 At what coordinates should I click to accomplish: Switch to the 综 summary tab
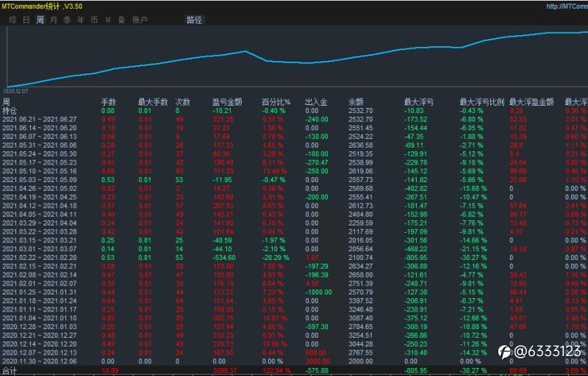pyautogui.click(x=12, y=21)
